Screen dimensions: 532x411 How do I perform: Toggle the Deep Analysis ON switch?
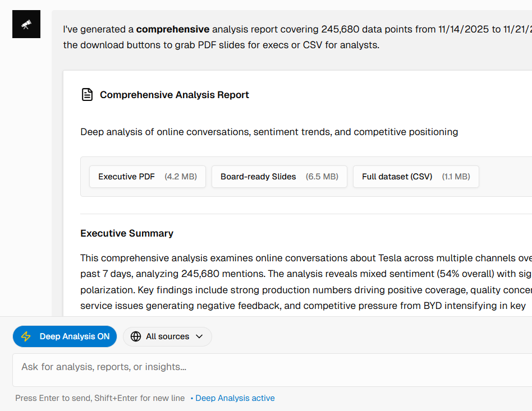pos(65,336)
